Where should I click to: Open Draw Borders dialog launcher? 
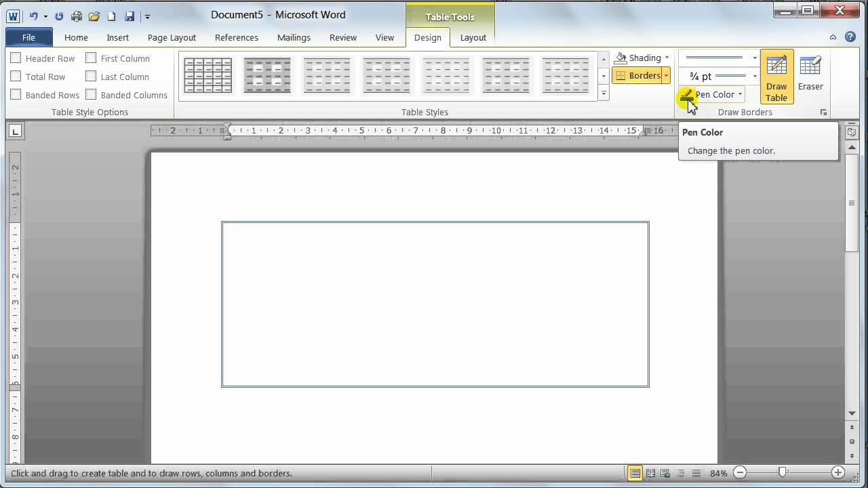tap(824, 113)
